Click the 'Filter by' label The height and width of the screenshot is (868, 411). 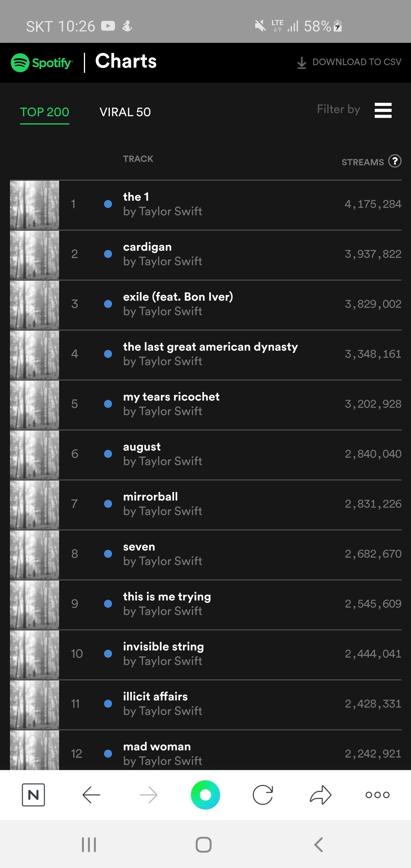tap(338, 109)
